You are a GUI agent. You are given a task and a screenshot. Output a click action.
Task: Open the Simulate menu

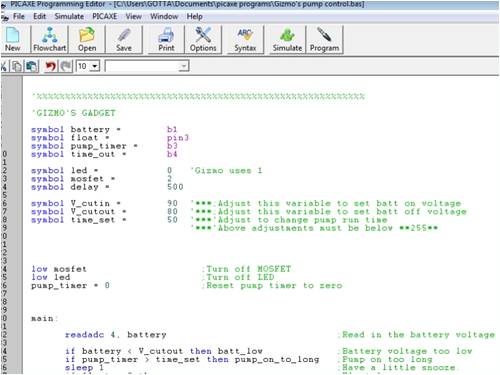(69, 16)
